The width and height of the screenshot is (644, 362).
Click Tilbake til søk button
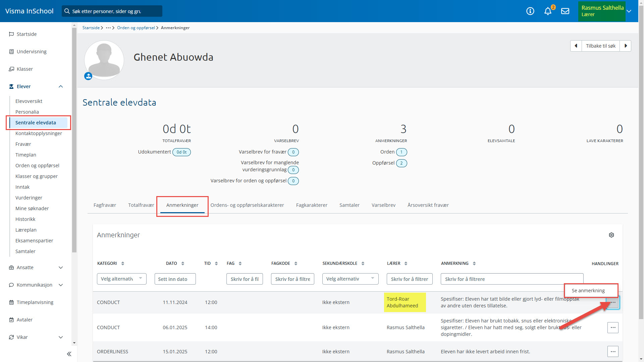pyautogui.click(x=600, y=46)
